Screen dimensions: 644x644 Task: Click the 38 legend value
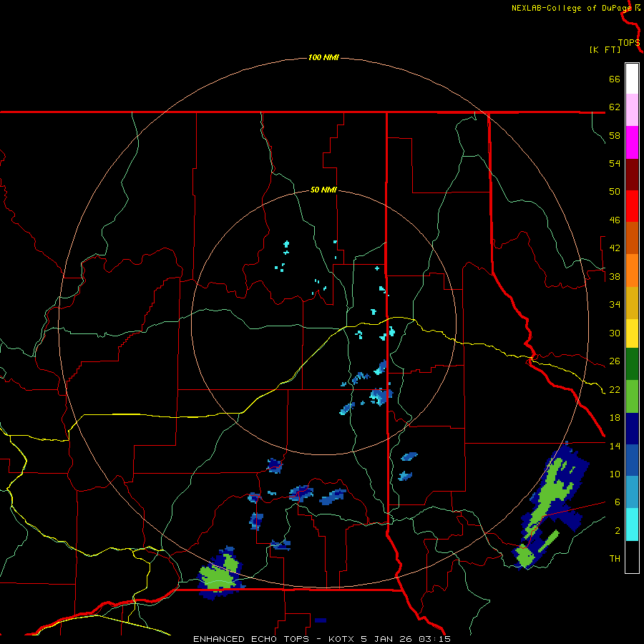[x=615, y=276]
